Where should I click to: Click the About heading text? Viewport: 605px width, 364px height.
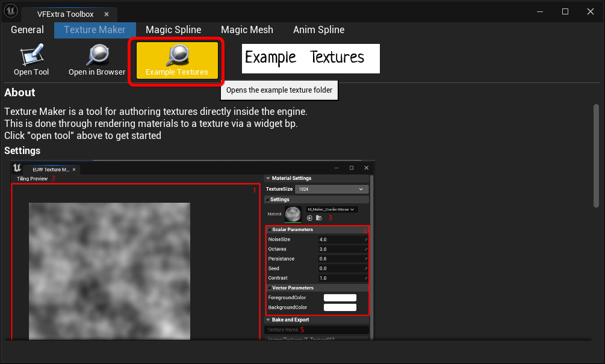(20, 93)
